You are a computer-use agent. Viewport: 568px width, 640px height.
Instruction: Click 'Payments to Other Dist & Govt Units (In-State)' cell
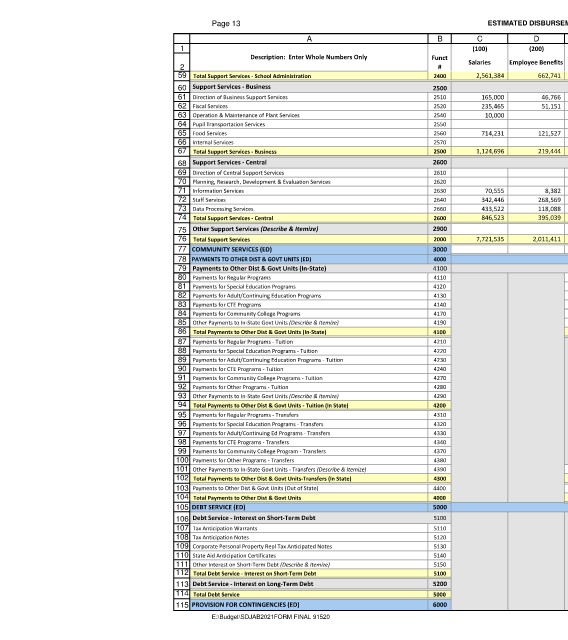point(309,268)
